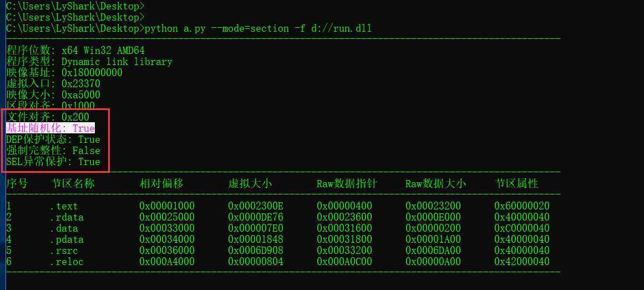Click the '0x40000040' attribute in .rsrc row
The width and height of the screenshot is (644, 290).
point(521,251)
